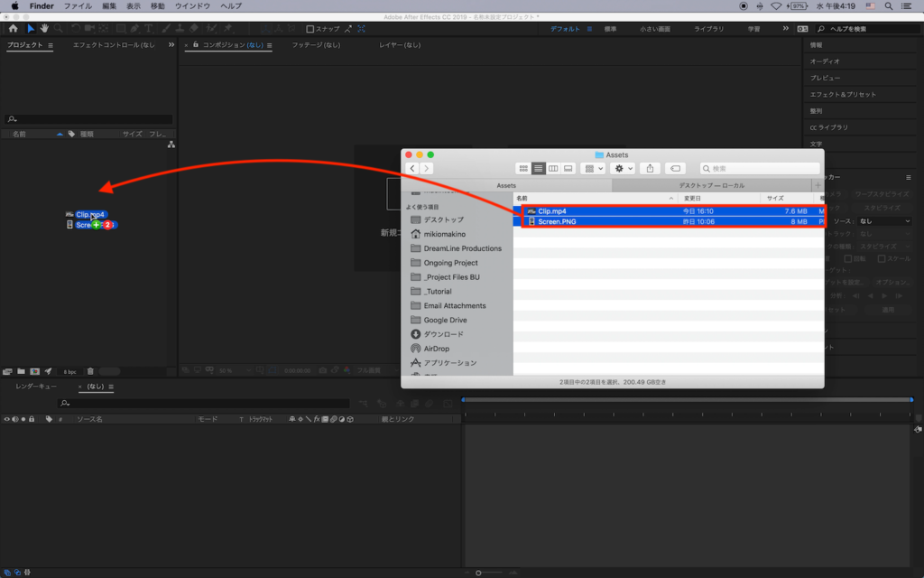
Task: Switch Finder to gallery view
Action: [568, 169]
